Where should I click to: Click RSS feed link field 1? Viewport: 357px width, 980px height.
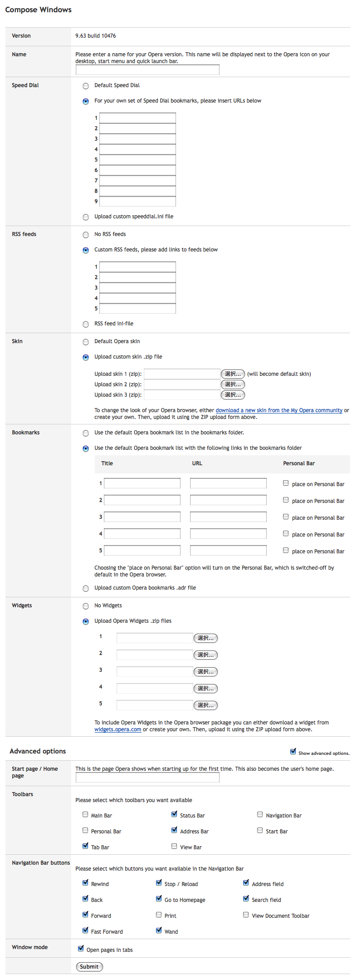pos(137,267)
